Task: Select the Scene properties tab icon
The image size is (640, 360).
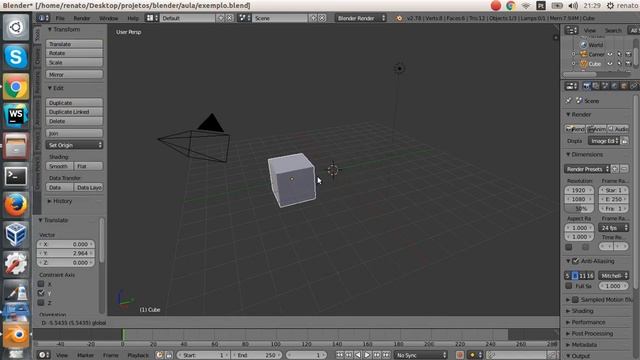Action: pos(605,86)
